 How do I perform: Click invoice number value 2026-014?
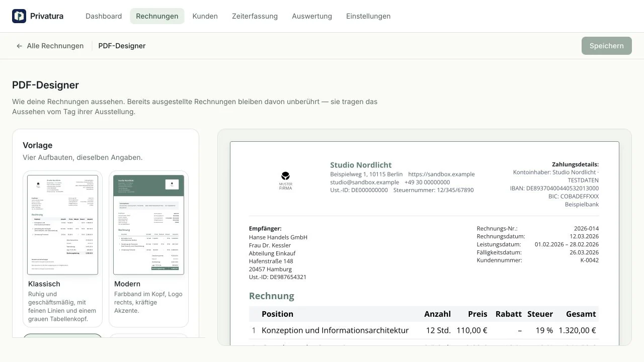point(586,229)
